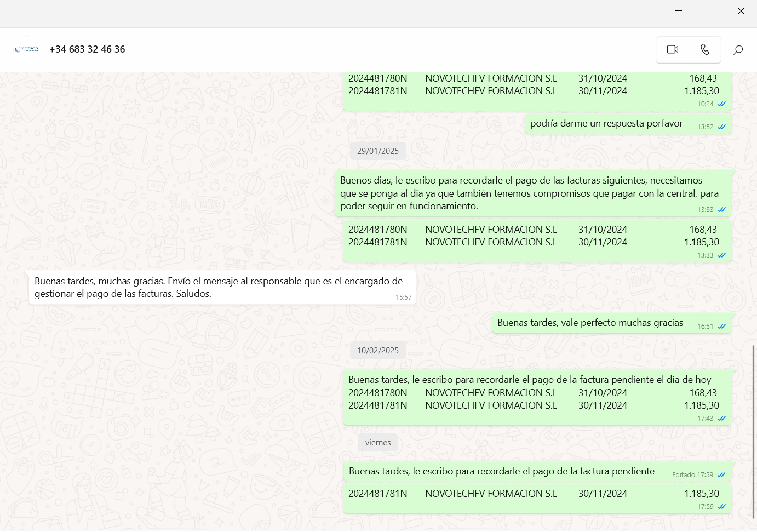Image resolution: width=757 pixels, height=532 pixels.
Task: Select received message 'Buenas tardes, muchas gracias'
Action: click(219, 288)
